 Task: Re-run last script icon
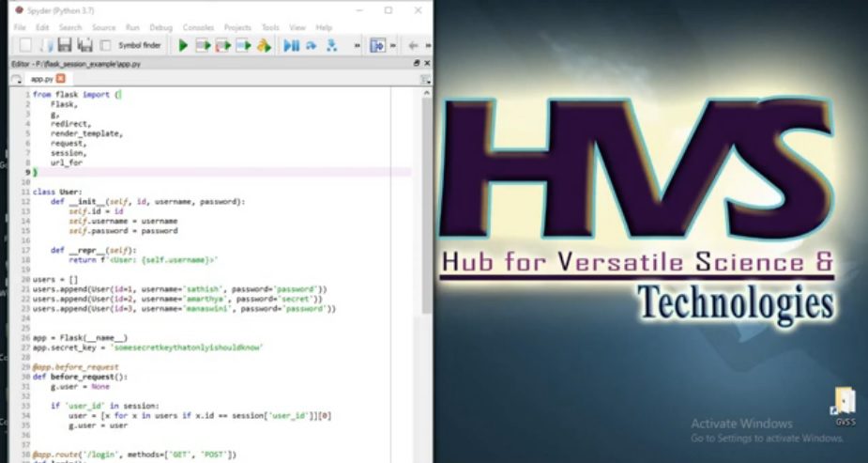tap(264, 45)
